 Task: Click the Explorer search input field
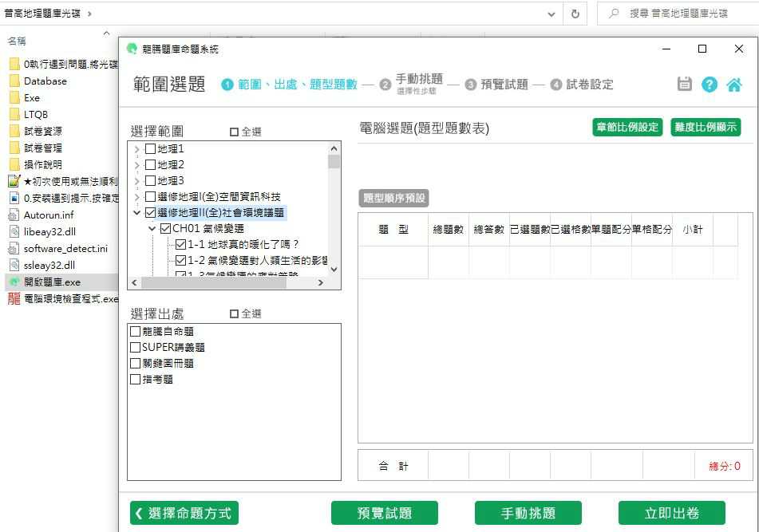pos(678,14)
